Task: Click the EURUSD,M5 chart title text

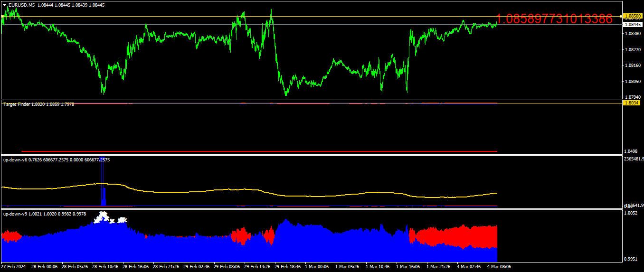Action: tap(21, 5)
